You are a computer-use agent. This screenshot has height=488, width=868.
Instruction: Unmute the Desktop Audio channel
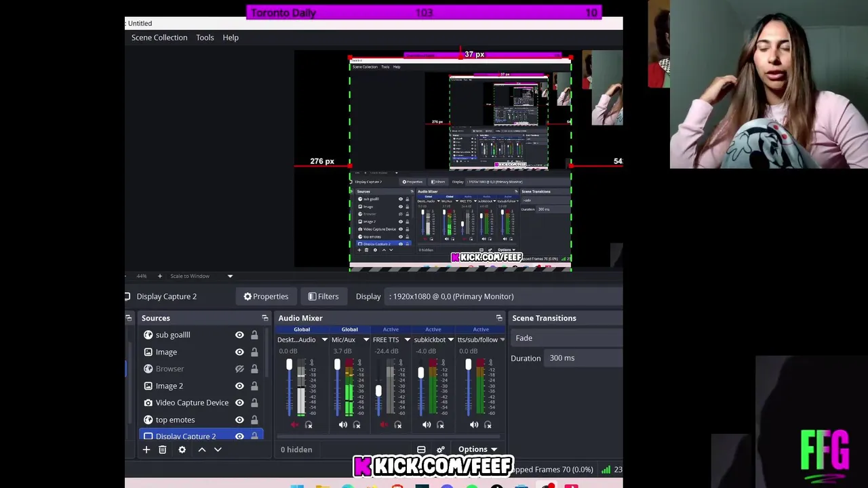(x=294, y=425)
